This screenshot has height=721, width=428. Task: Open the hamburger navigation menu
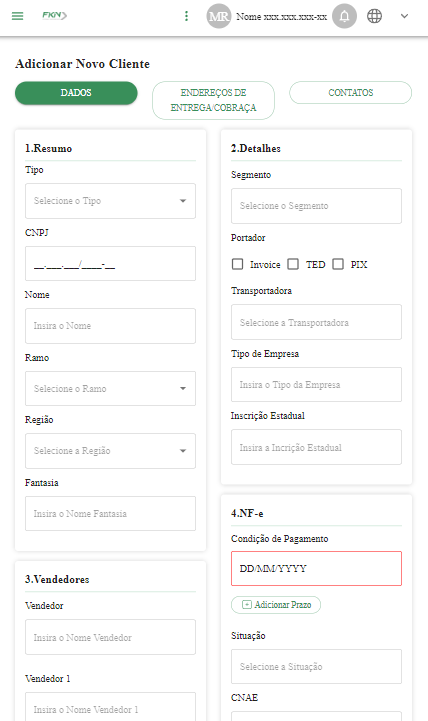pyautogui.click(x=17, y=16)
